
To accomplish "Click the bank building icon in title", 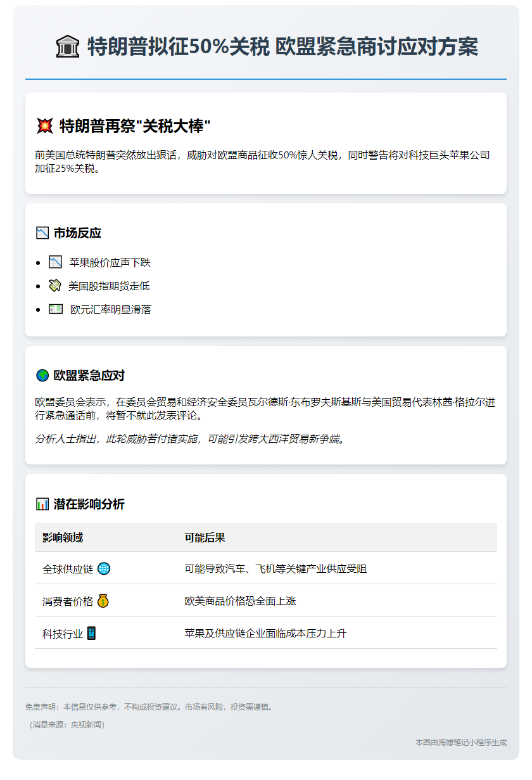I will click(x=68, y=47).
